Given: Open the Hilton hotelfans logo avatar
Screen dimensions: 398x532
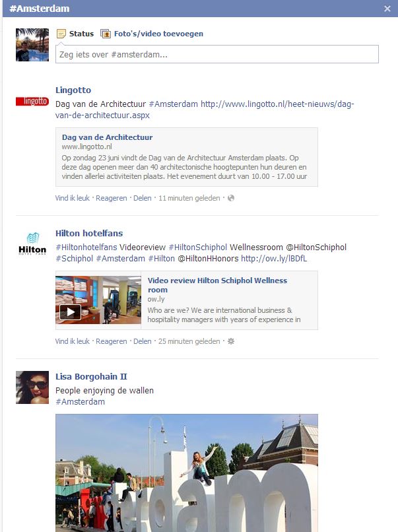Looking at the screenshot, I should (32, 243).
